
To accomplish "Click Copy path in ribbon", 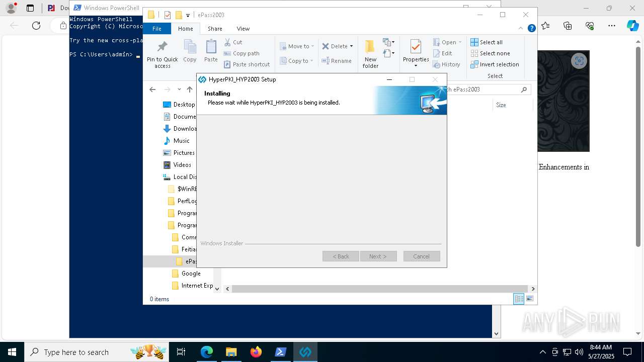I will [242, 53].
